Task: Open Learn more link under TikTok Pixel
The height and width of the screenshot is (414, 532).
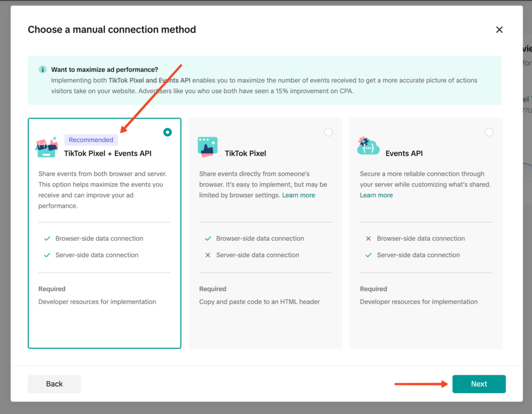Action: tap(299, 195)
